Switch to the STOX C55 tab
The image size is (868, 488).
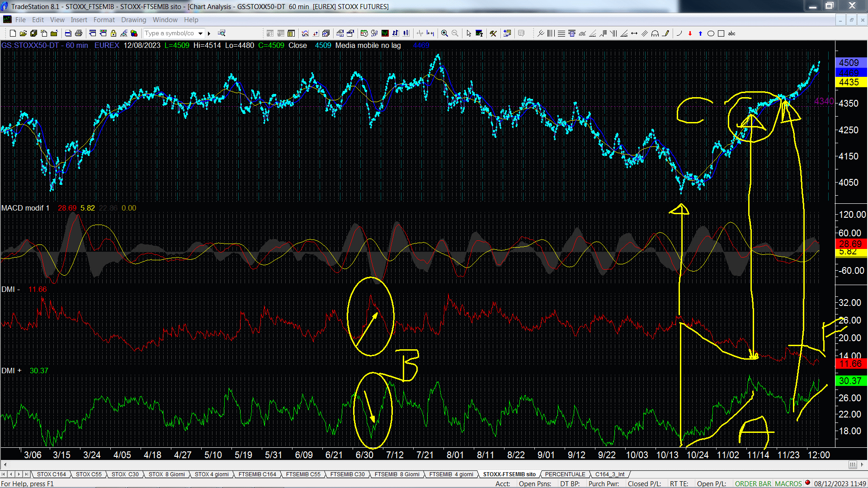click(x=89, y=474)
